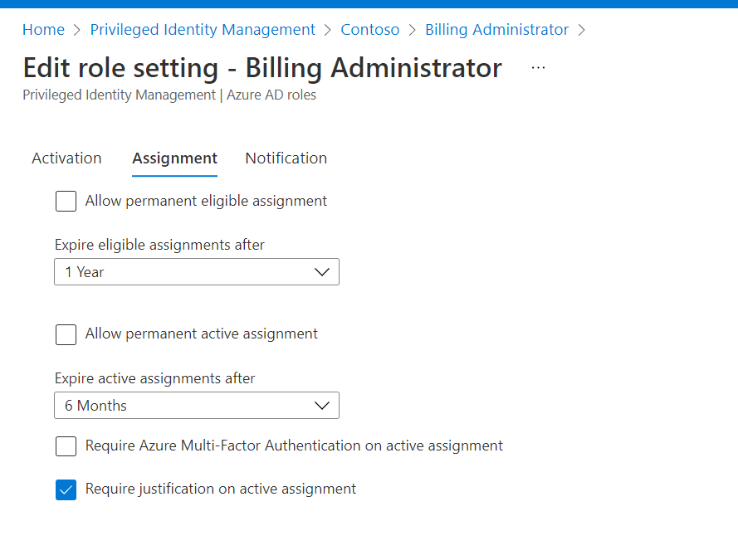Screen dimensions: 738x560
Task: Click the Require justification on active assignment label
Action: pos(221,489)
